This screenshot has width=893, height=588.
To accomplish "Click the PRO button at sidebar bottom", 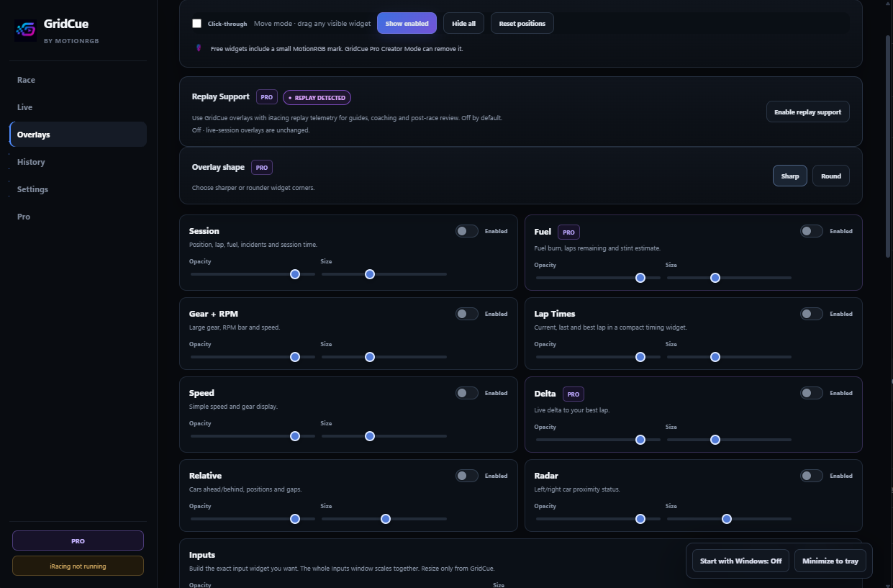I will coord(78,540).
